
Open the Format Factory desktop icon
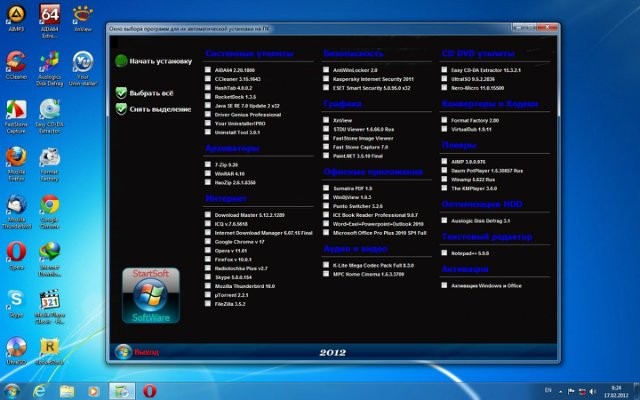pyautogui.click(x=49, y=164)
